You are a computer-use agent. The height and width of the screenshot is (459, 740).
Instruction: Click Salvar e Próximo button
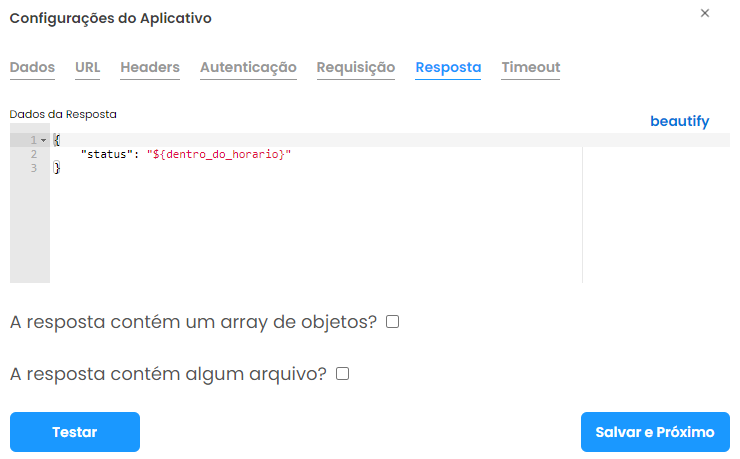655,432
